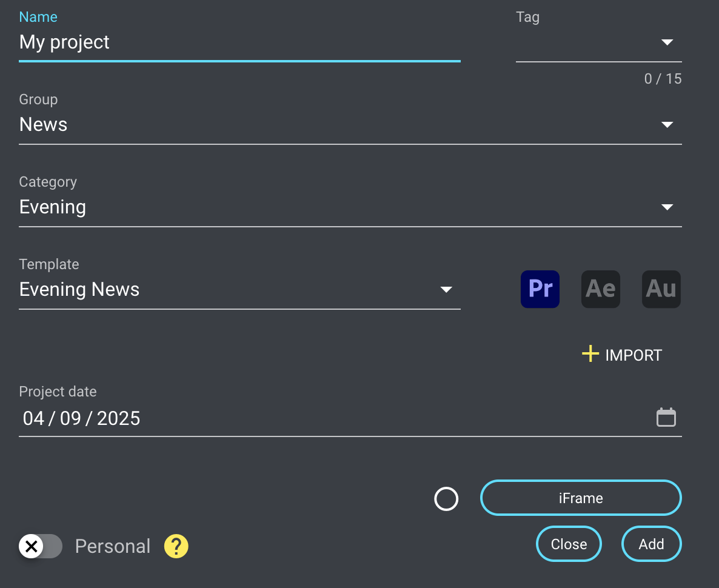Screen dimensions: 719x588
Task: Click the Close button
Action: tap(569, 544)
